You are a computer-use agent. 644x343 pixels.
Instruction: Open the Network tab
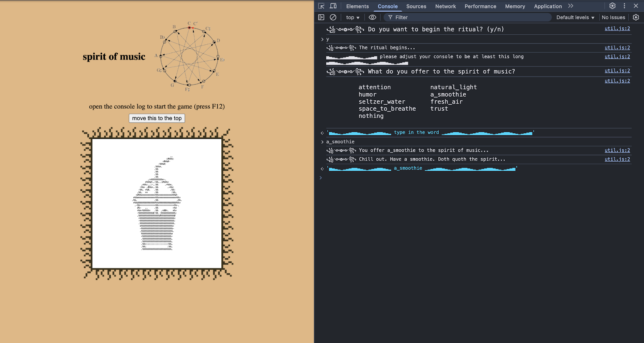pos(446,6)
